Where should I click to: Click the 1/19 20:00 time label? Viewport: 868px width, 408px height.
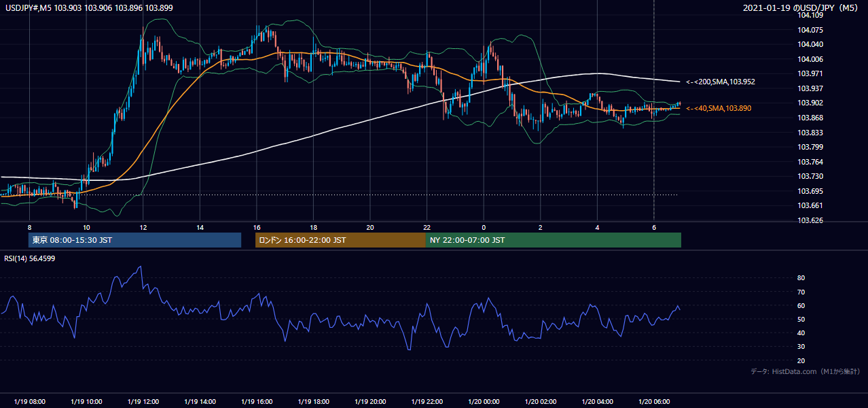pos(370,402)
